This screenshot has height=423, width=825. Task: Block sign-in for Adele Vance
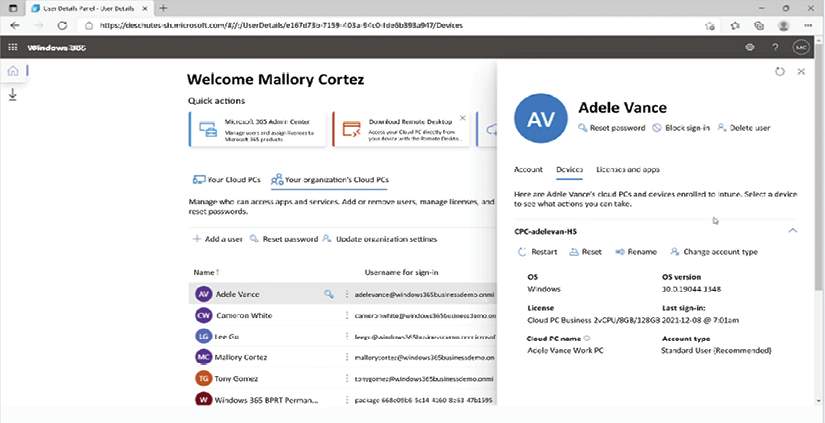(x=681, y=128)
